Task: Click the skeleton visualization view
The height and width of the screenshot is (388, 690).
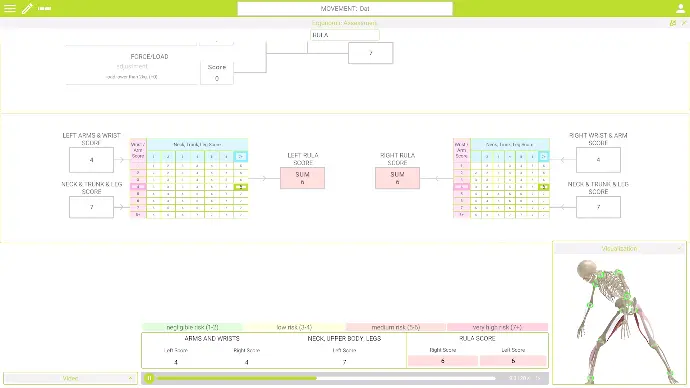Action: click(619, 320)
